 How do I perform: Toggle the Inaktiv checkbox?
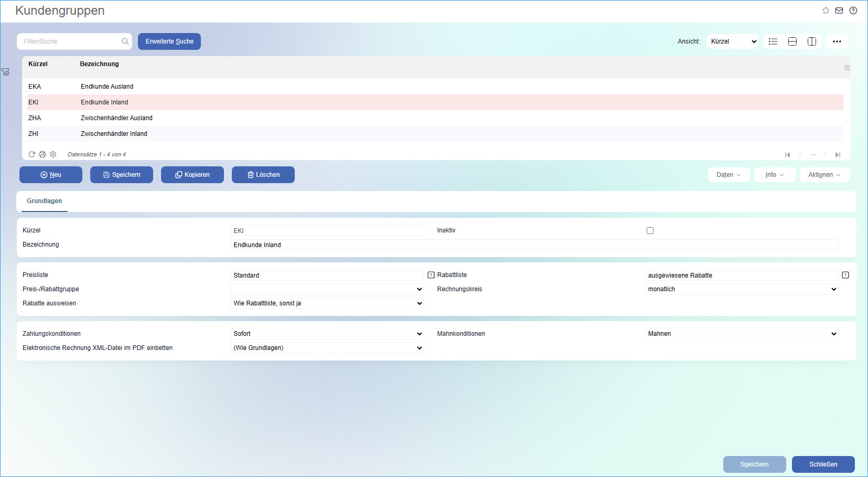pyautogui.click(x=650, y=230)
